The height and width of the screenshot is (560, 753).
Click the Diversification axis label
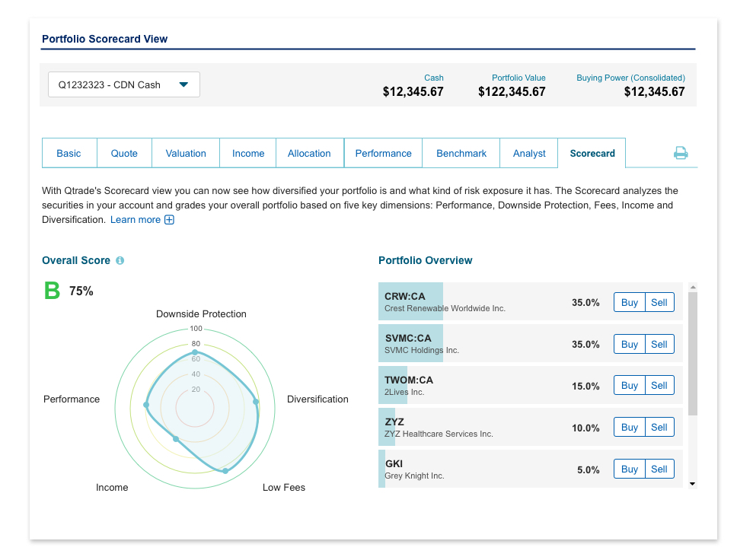[x=317, y=399]
